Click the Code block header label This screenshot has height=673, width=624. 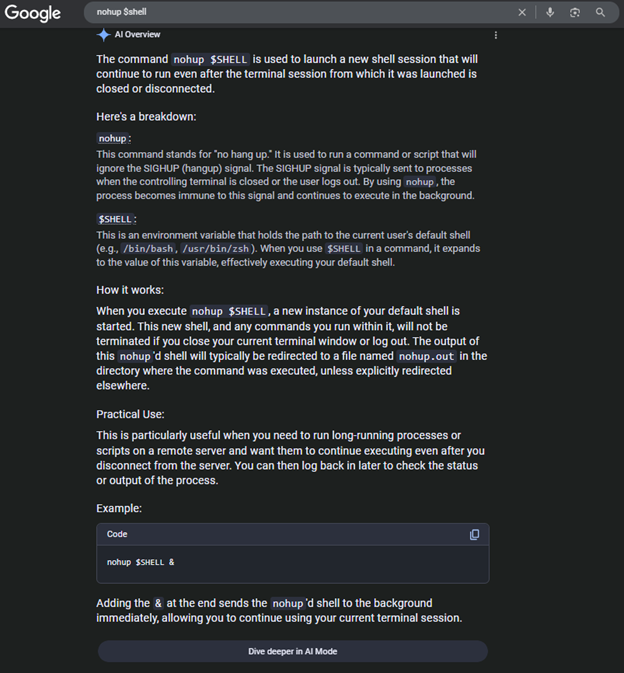tap(117, 534)
